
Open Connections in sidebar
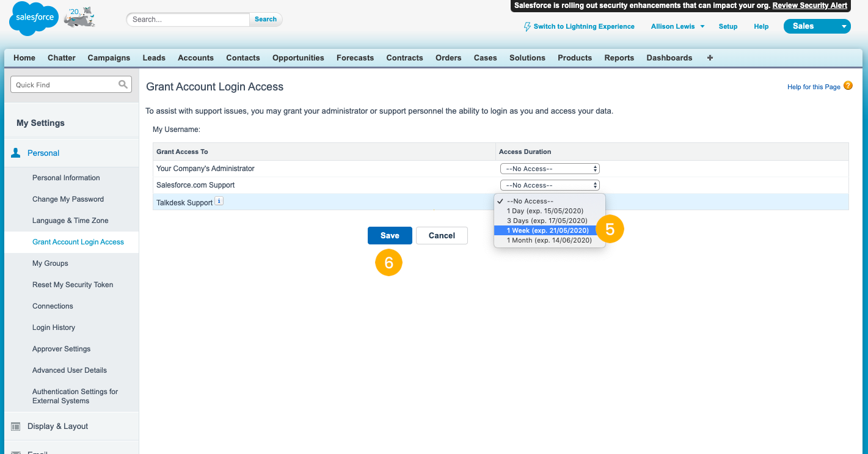click(53, 306)
